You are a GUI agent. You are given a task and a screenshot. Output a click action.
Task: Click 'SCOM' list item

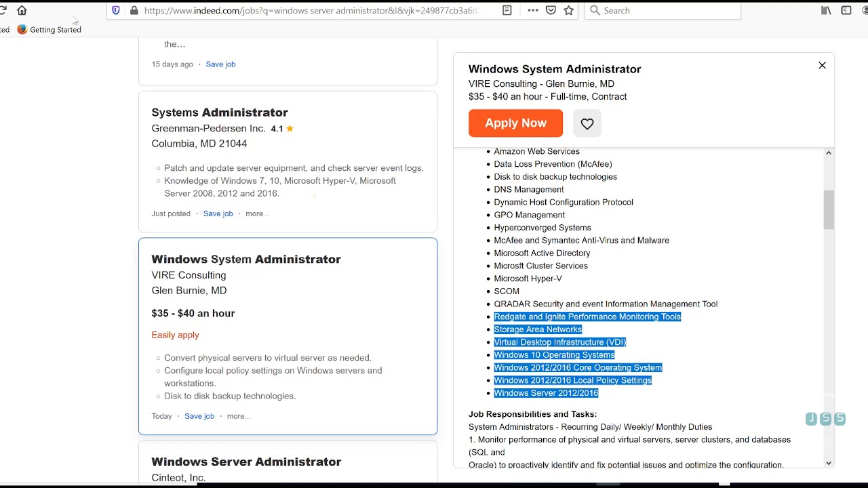coord(507,291)
